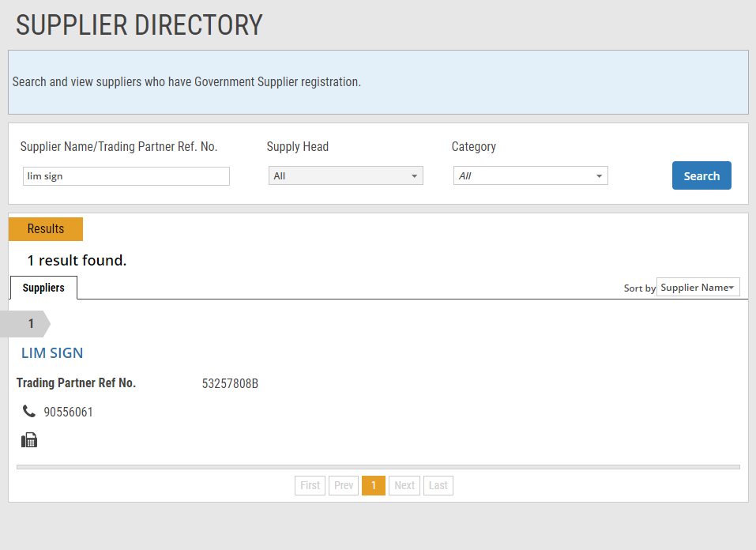Screen dimensions: 756x550
Task: Click the grey result number 1 badge
Action: (30, 324)
